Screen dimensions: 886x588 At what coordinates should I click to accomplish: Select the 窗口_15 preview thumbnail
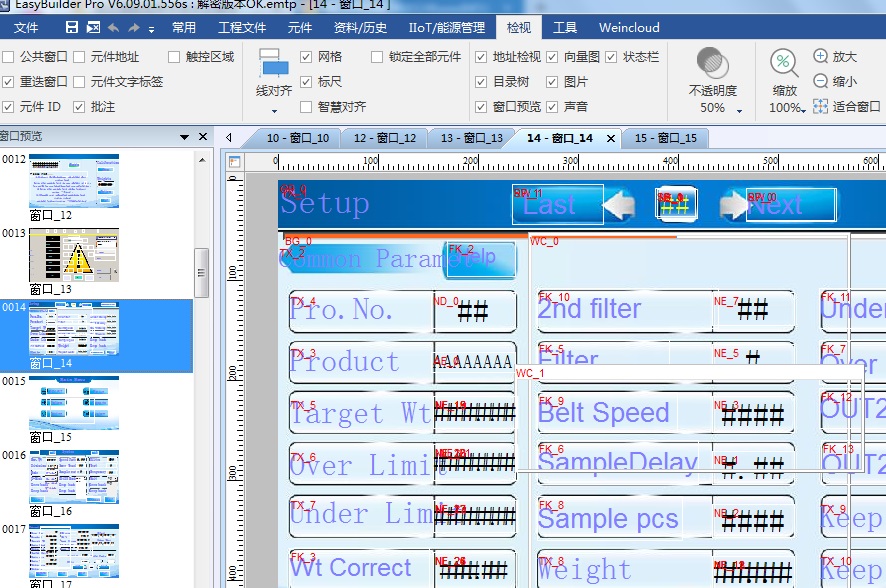pos(73,402)
